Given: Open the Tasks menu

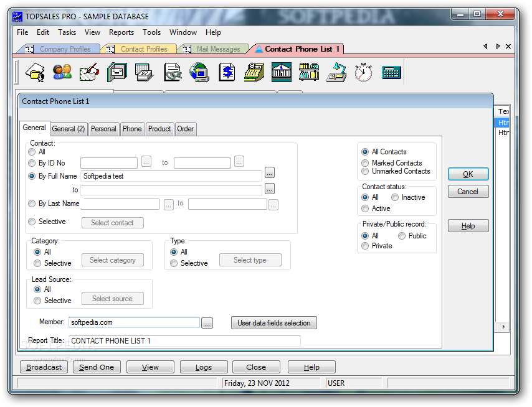Looking at the screenshot, I should 67,32.
